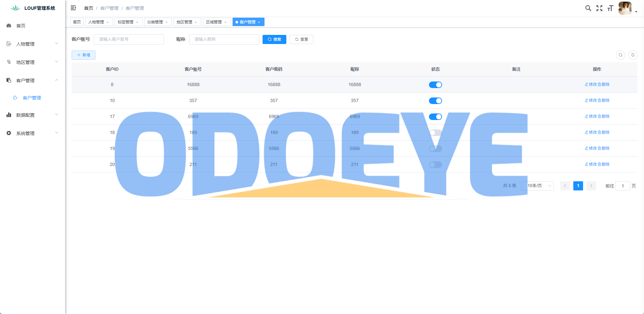The image size is (644, 314).
Task: Click the blue 搜索 button
Action: 274,39
